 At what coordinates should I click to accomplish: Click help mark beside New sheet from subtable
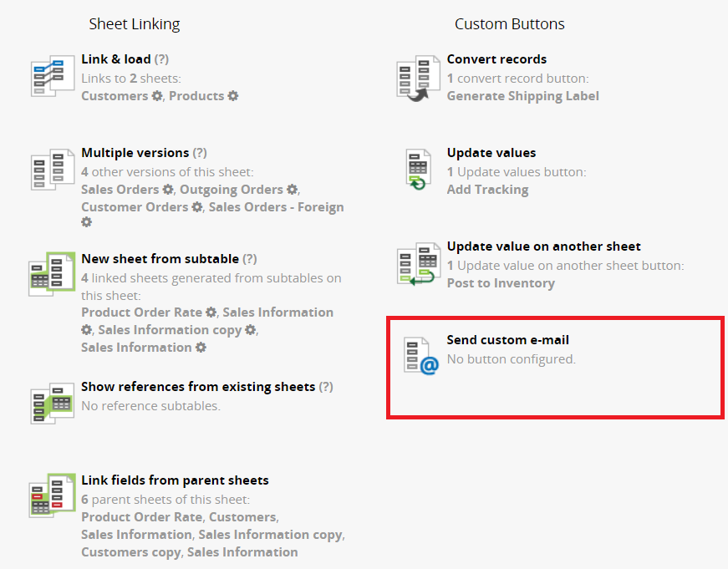coord(250,259)
